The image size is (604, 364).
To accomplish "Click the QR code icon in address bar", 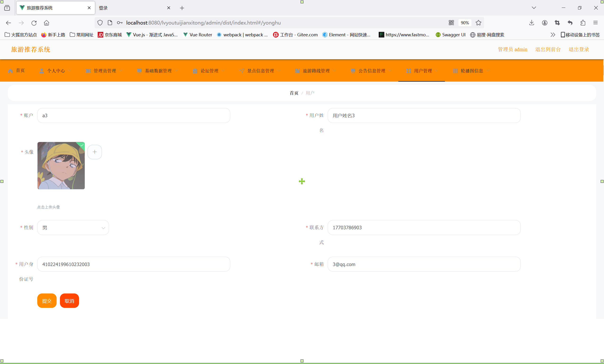I will click(x=451, y=23).
